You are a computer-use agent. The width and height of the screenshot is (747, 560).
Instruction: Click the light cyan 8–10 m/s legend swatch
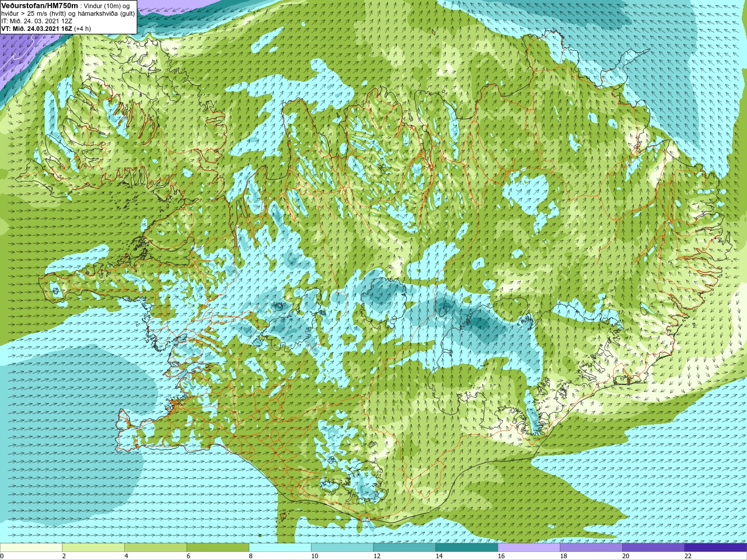pyautogui.click(x=280, y=548)
